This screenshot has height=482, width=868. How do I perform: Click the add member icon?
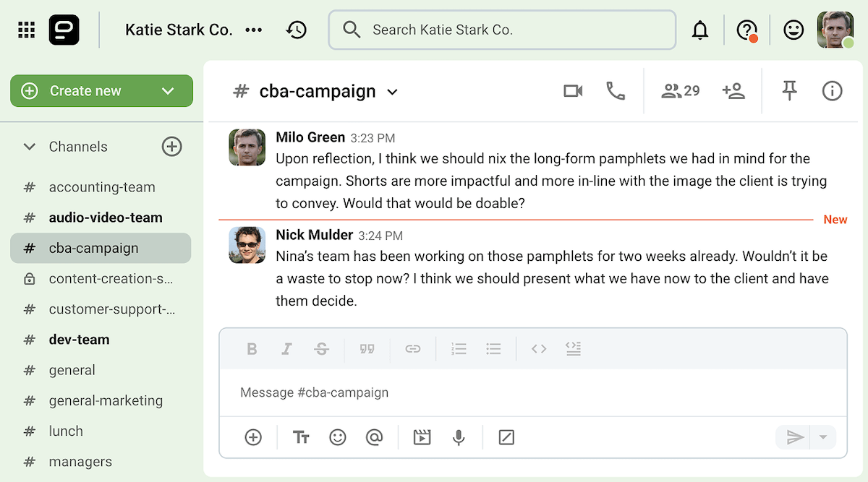[x=733, y=91]
